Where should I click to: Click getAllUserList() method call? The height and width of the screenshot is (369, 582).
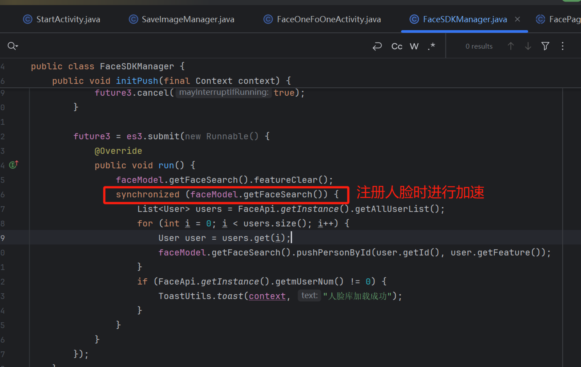pyautogui.click(x=399, y=209)
